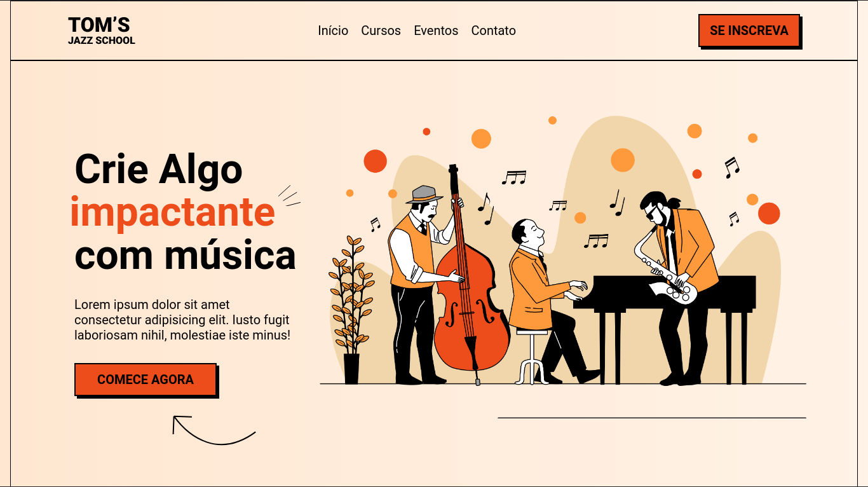Click the bassist's gray hat
The width and height of the screenshot is (868, 487).
[424, 195]
